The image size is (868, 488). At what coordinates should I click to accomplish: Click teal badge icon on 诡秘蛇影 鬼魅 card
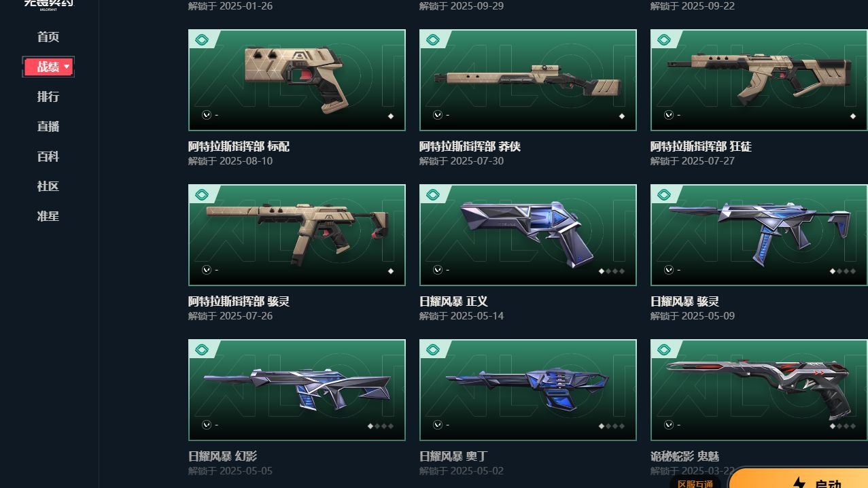coord(663,350)
